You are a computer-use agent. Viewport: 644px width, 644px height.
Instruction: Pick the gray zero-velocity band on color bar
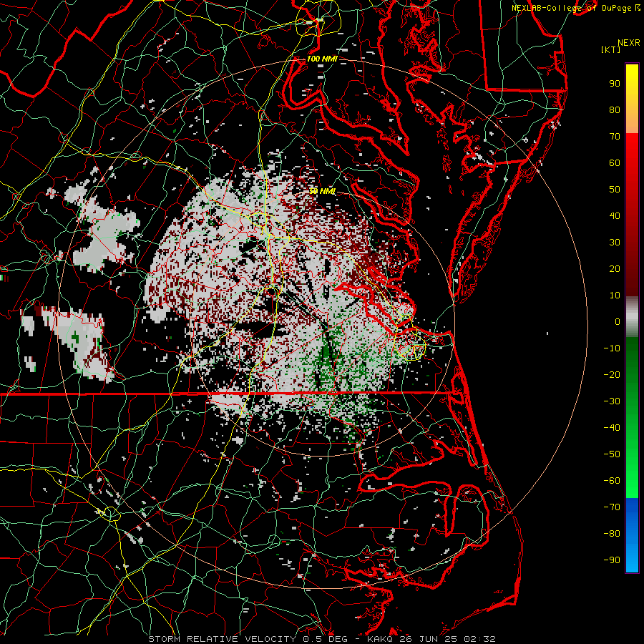[x=632, y=317]
